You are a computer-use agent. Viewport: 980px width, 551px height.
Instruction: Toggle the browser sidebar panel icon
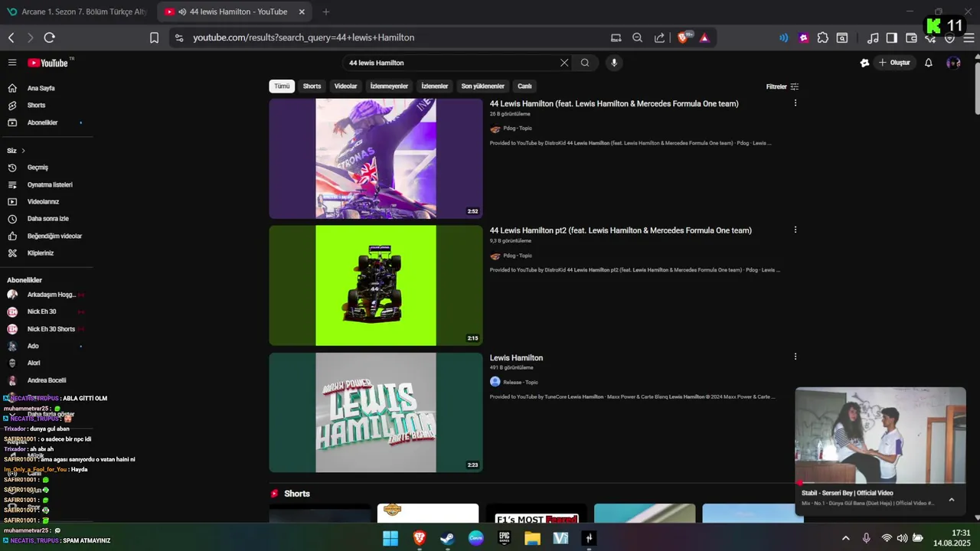pos(891,37)
